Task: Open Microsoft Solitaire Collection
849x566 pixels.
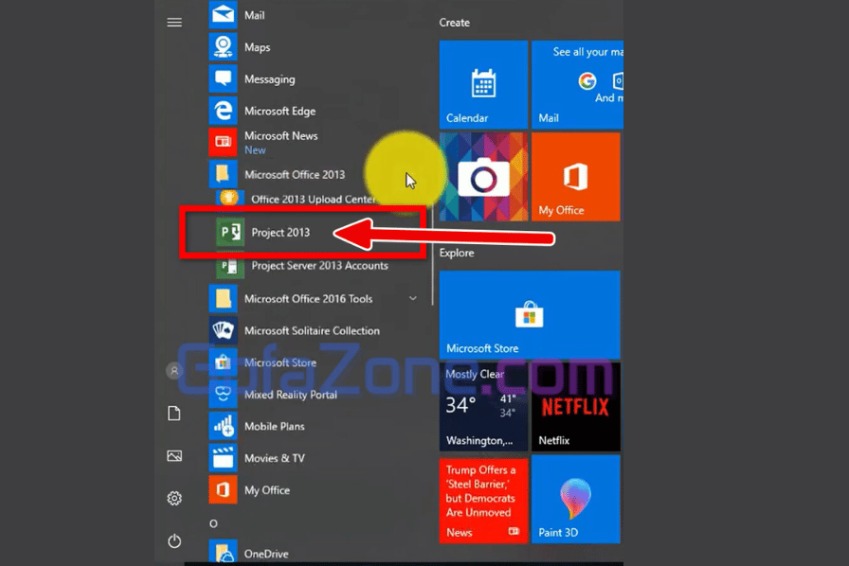Action: (311, 331)
